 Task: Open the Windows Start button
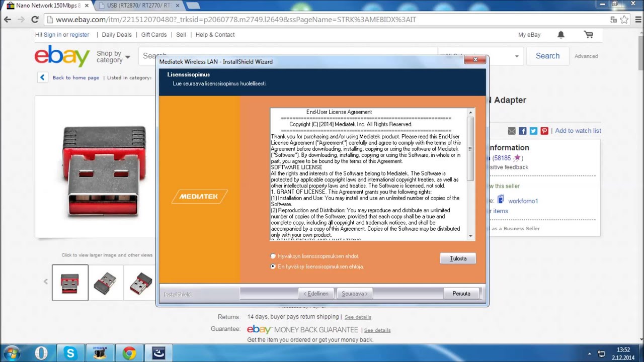coord(12,353)
